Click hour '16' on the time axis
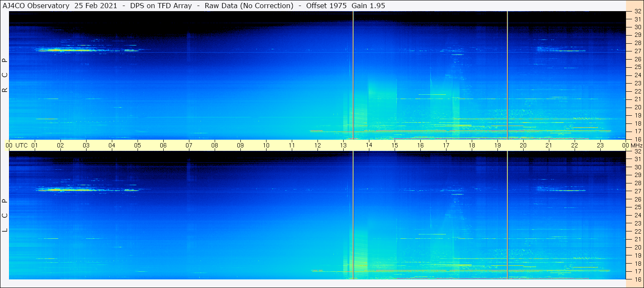The image size is (644, 288). [420, 145]
